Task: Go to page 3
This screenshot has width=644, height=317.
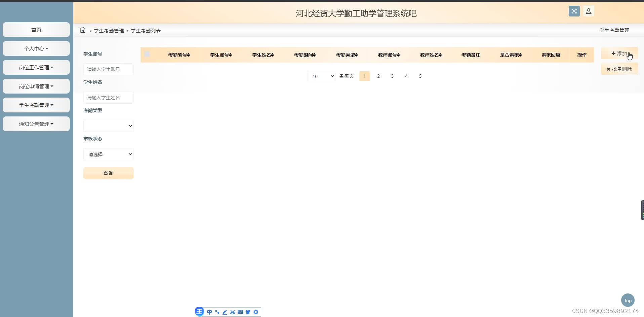Action: click(x=392, y=76)
